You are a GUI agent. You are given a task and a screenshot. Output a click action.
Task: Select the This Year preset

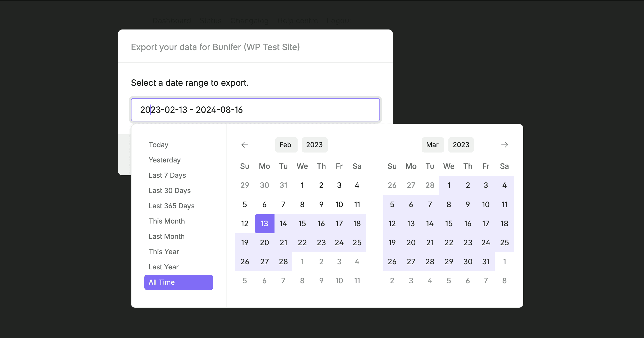[x=164, y=251]
